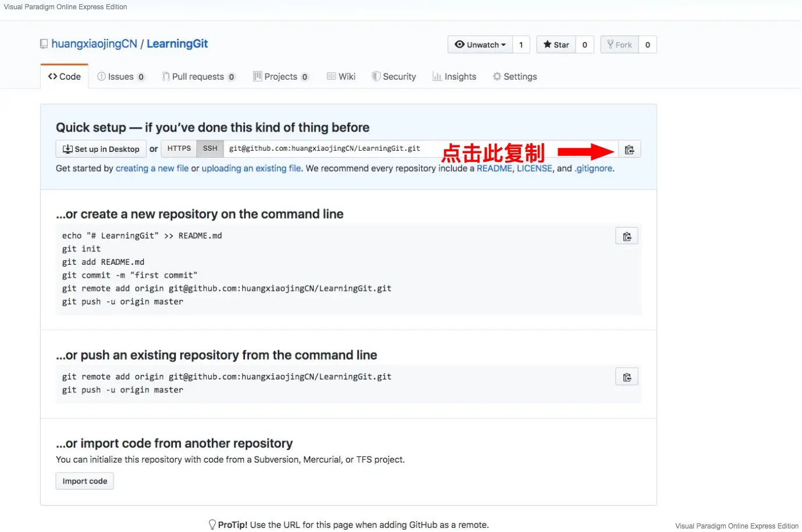Image resolution: width=802 pixels, height=532 pixels.
Task: Click Set up in Desktop button
Action: pyautogui.click(x=101, y=150)
